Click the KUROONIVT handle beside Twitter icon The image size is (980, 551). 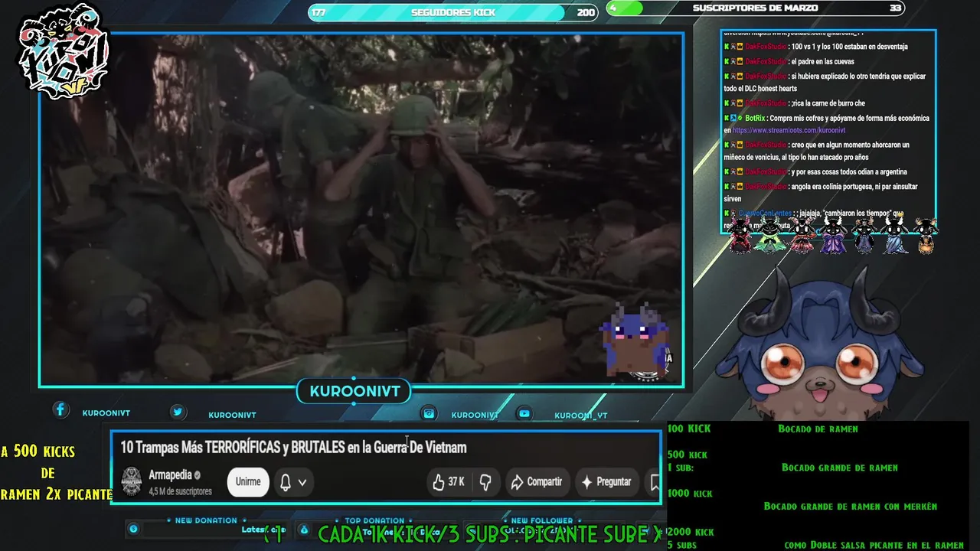coord(232,415)
